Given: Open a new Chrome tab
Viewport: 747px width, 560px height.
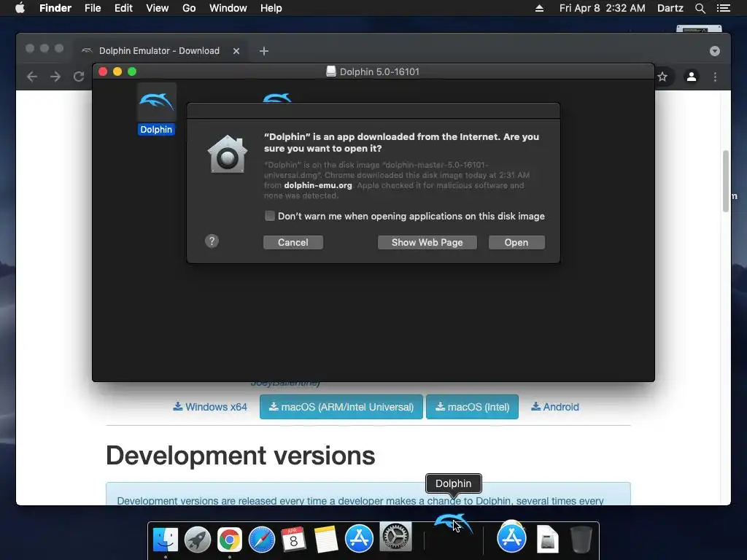Looking at the screenshot, I should tap(264, 51).
